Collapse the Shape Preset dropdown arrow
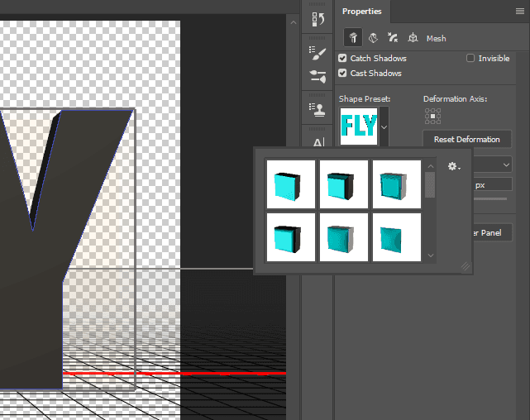Viewport: 530px width, 420px height. click(x=384, y=127)
